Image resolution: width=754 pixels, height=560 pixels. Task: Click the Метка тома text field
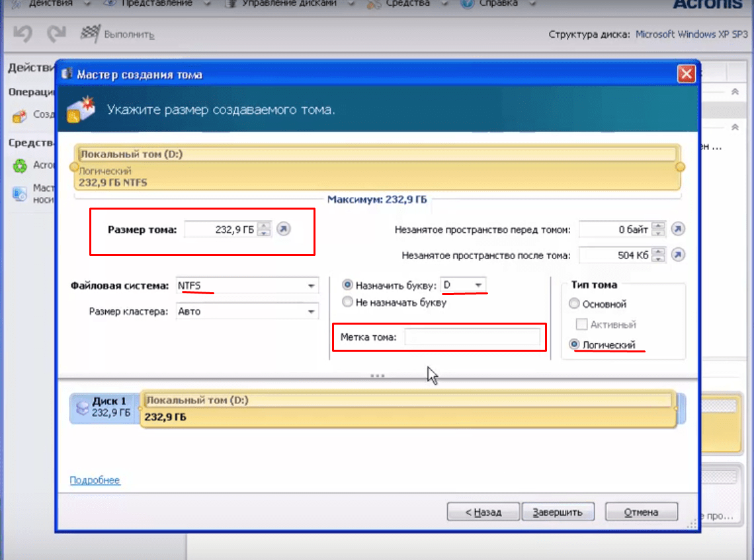click(472, 338)
